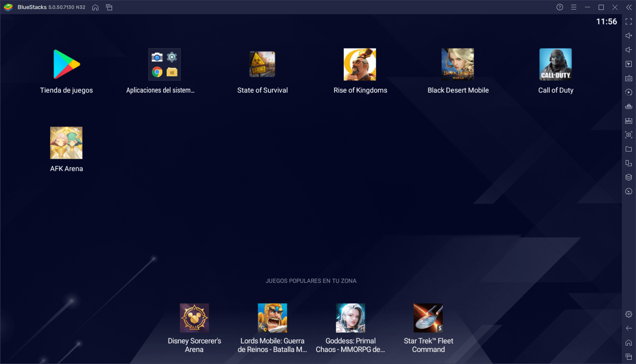Open Goddess: Primal Chaos suggested game
The height and width of the screenshot is (364, 636).
pyautogui.click(x=350, y=318)
